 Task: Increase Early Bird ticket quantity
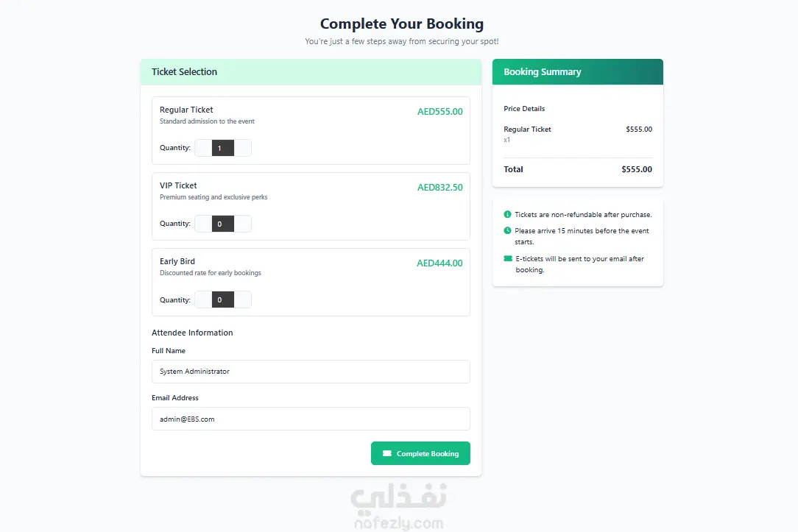[x=243, y=299]
